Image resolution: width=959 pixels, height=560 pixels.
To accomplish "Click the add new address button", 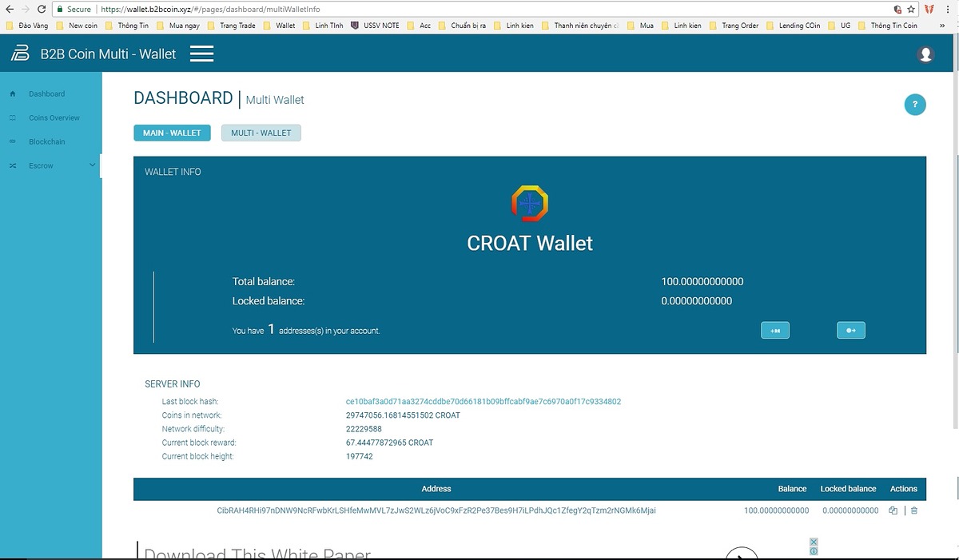I will point(775,330).
